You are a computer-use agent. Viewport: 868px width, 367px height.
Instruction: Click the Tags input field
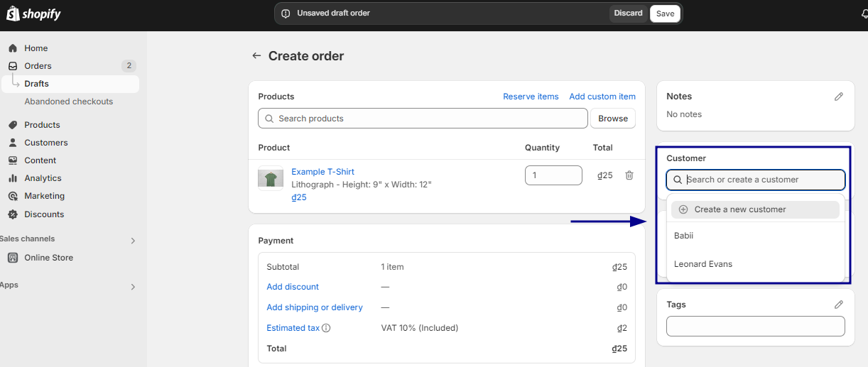pyautogui.click(x=756, y=327)
